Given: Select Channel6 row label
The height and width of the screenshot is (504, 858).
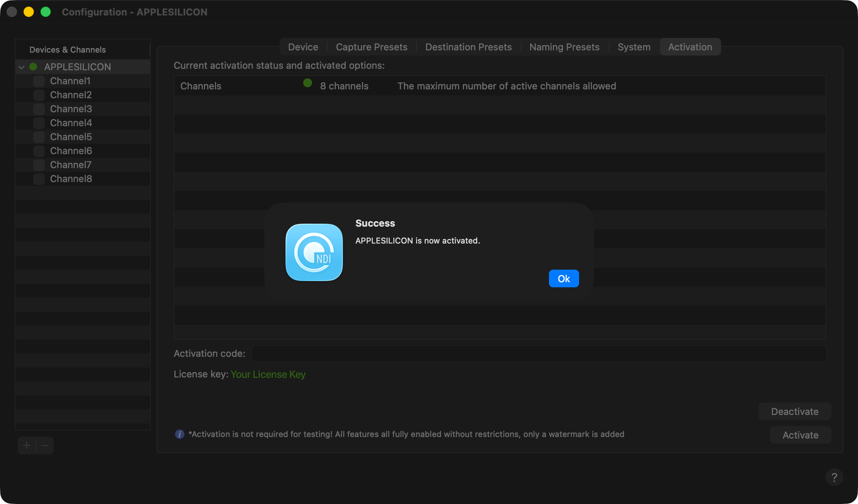Looking at the screenshot, I should point(71,151).
